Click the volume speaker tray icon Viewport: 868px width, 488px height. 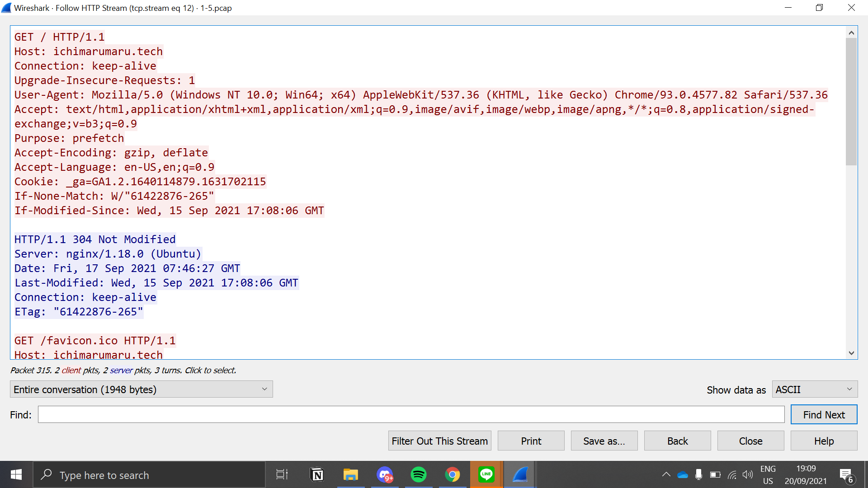tap(747, 475)
